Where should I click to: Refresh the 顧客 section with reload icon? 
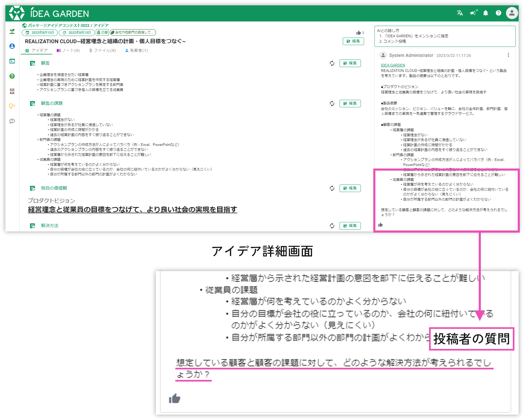click(x=332, y=63)
